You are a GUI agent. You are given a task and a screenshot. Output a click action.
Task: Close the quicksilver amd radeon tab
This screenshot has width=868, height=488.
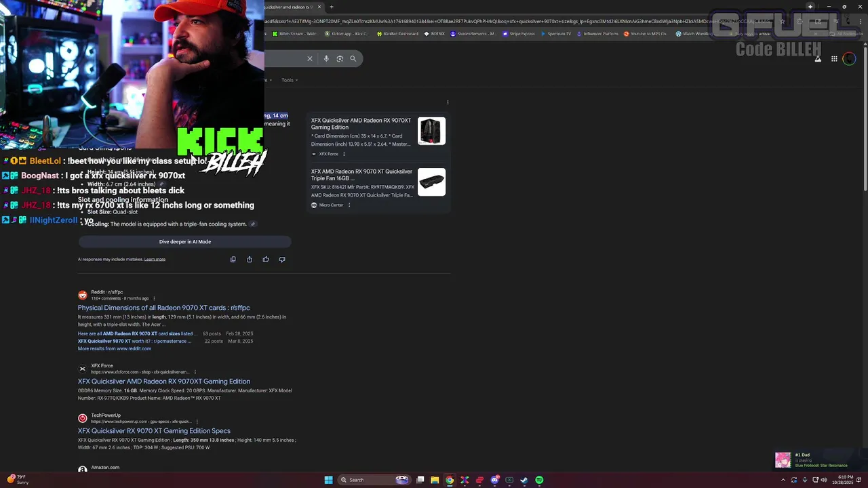tap(318, 7)
